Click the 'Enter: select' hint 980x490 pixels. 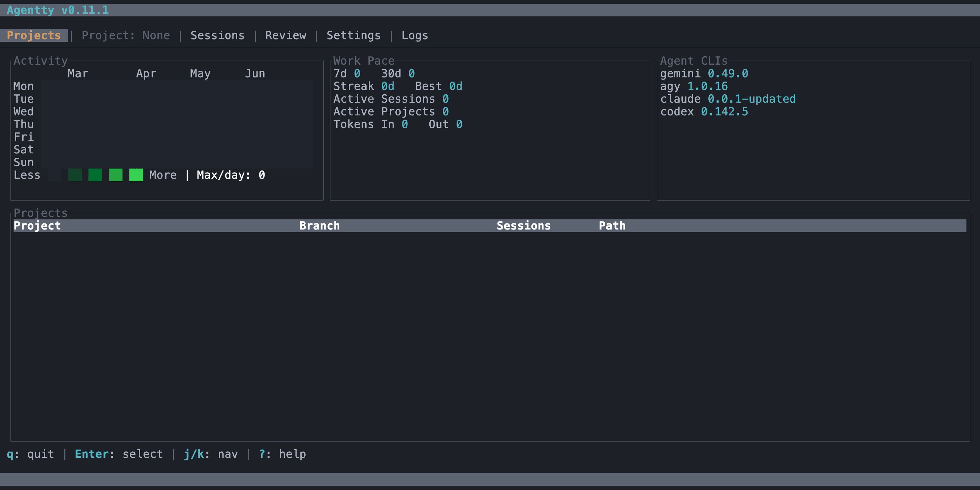point(119,454)
